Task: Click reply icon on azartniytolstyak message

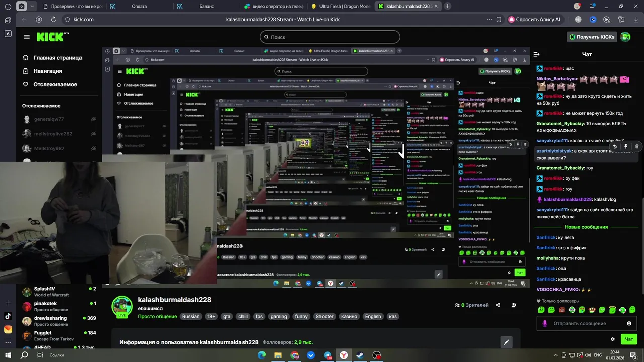Action: point(614,147)
